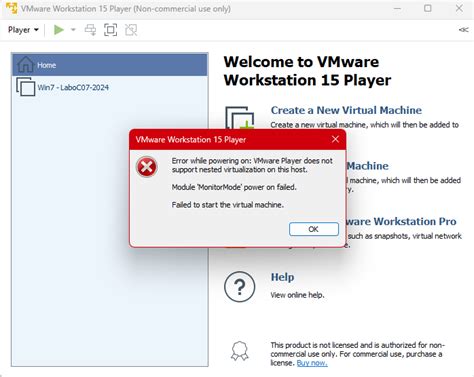Click 'Failed to start the virtual machine.' text
474x377 pixels.
coord(228,205)
